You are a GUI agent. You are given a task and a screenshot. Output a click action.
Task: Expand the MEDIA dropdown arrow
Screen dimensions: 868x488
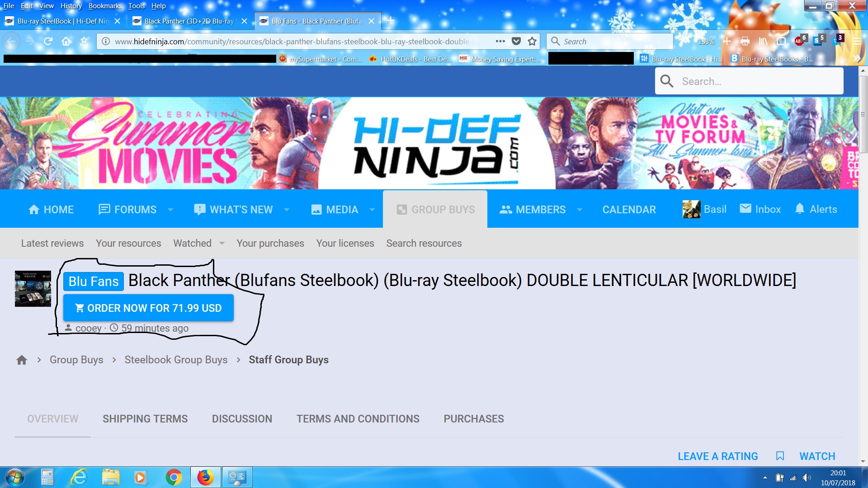(372, 210)
